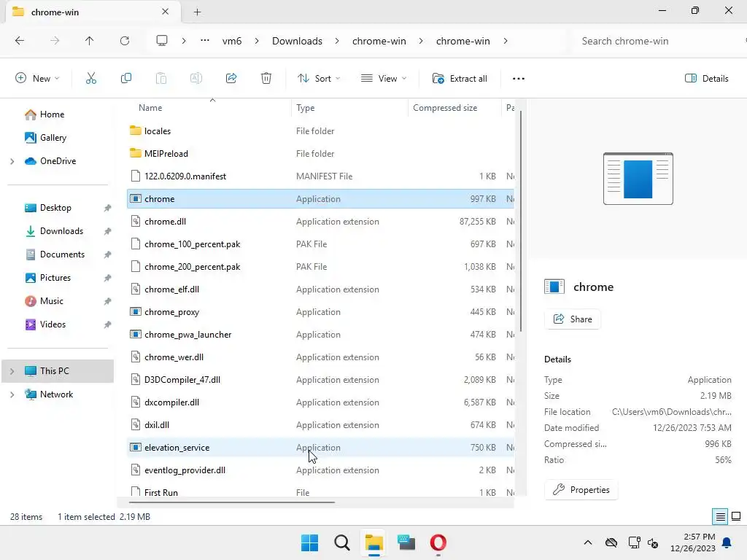Select D3DCompiler_47.dll file
747x560 pixels.
tap(321, 379)
